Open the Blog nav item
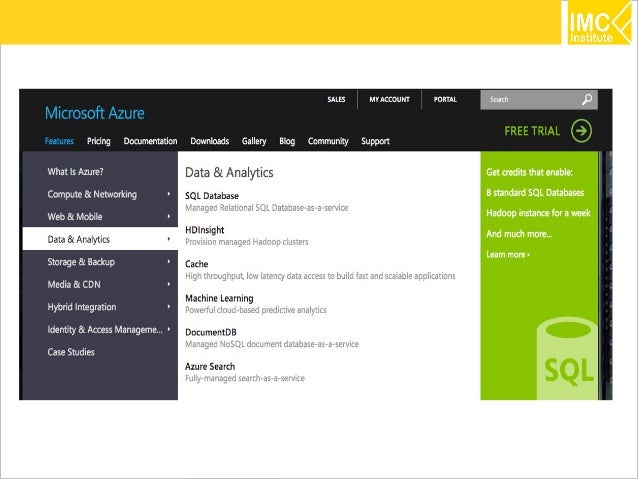The width and height of the screenshot is (638, 479). point(287,141)
